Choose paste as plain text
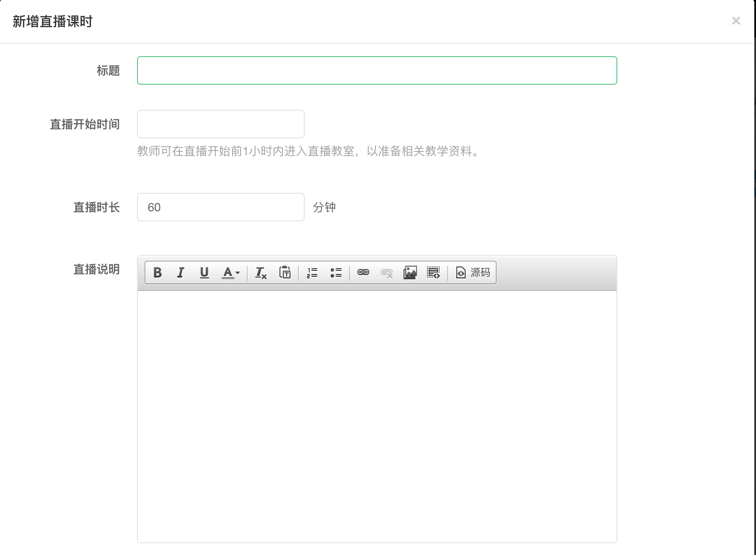The image size is (756, 555). click(x=285, y=273)
